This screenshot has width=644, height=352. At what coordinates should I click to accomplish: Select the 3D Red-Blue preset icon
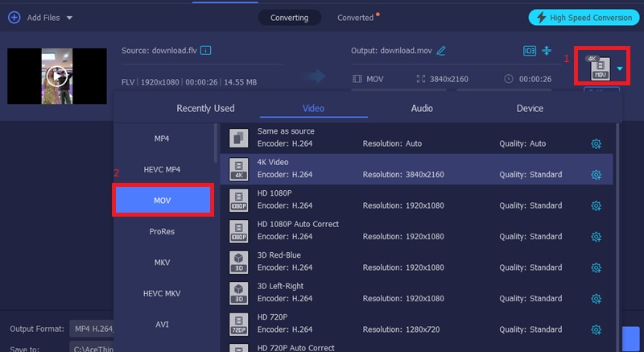[238, 263]
